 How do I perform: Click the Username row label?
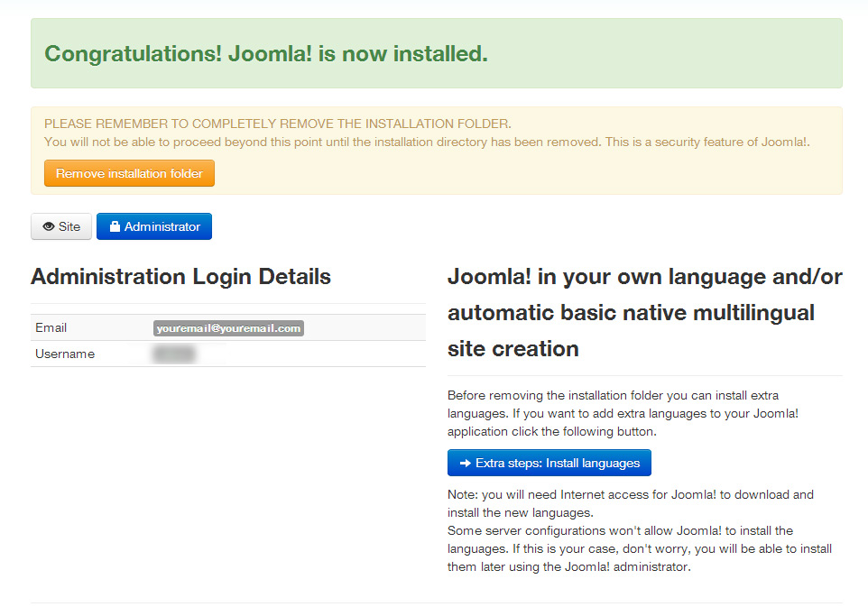[x=65, y=354]
